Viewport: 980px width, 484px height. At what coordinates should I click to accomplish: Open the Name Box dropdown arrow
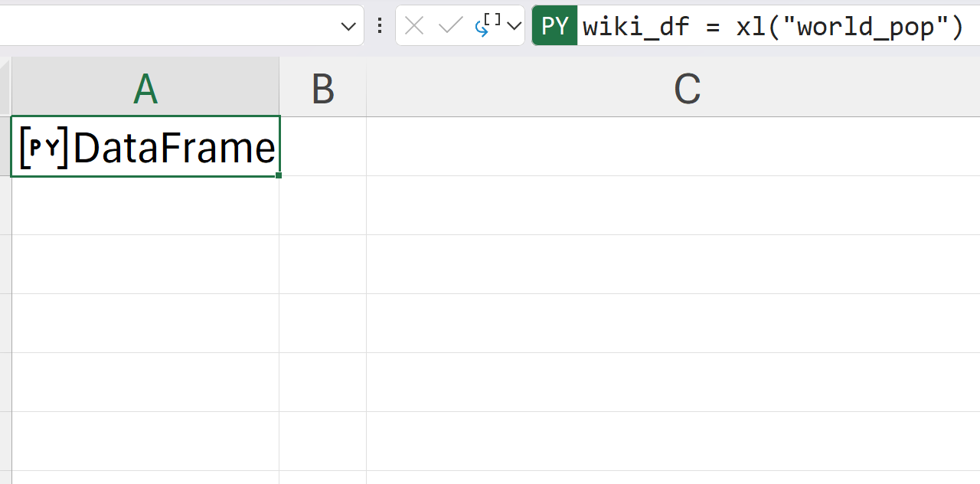click(x=348, y=27)
